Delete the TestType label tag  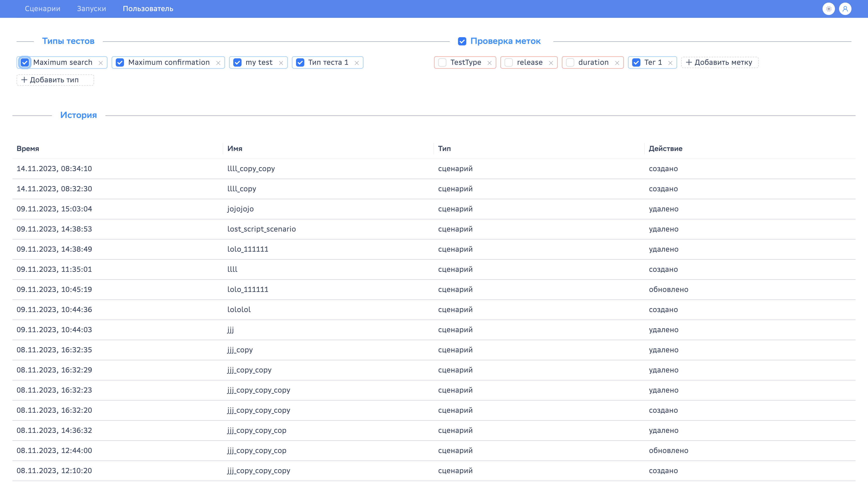coord(489,63)
